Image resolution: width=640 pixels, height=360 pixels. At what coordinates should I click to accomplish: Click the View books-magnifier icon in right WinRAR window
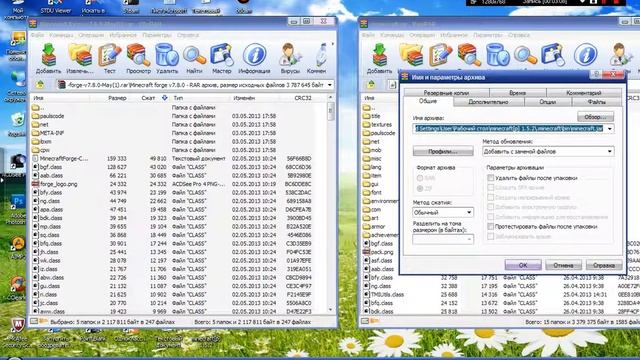point(469,55)
